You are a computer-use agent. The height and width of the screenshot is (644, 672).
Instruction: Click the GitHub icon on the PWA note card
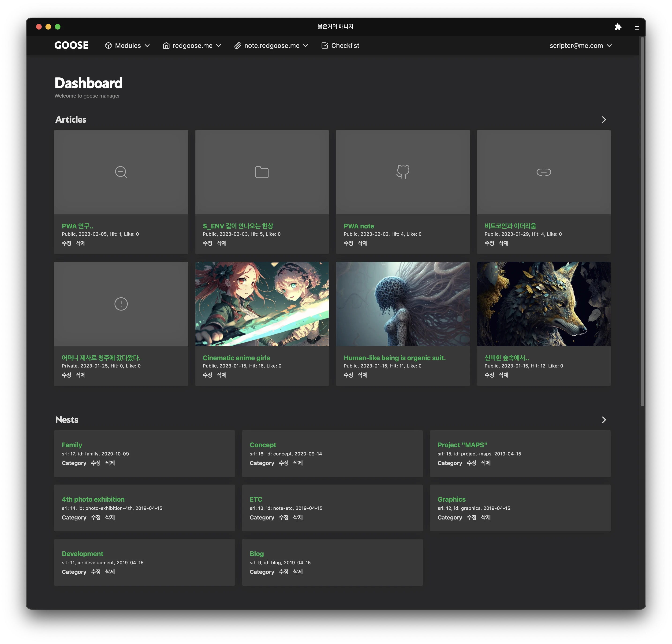[x=403, y=172]
